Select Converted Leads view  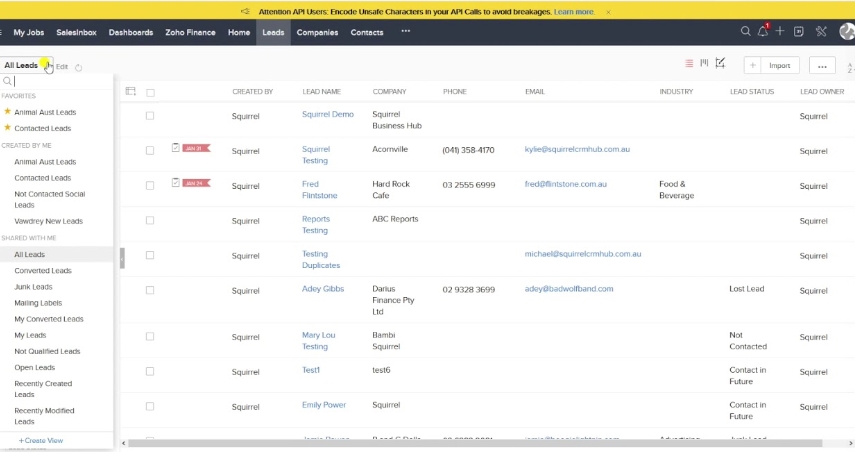coord(43,270)
